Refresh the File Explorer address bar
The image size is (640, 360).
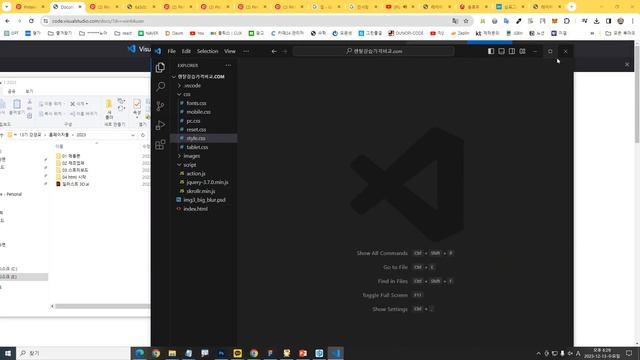143,135
